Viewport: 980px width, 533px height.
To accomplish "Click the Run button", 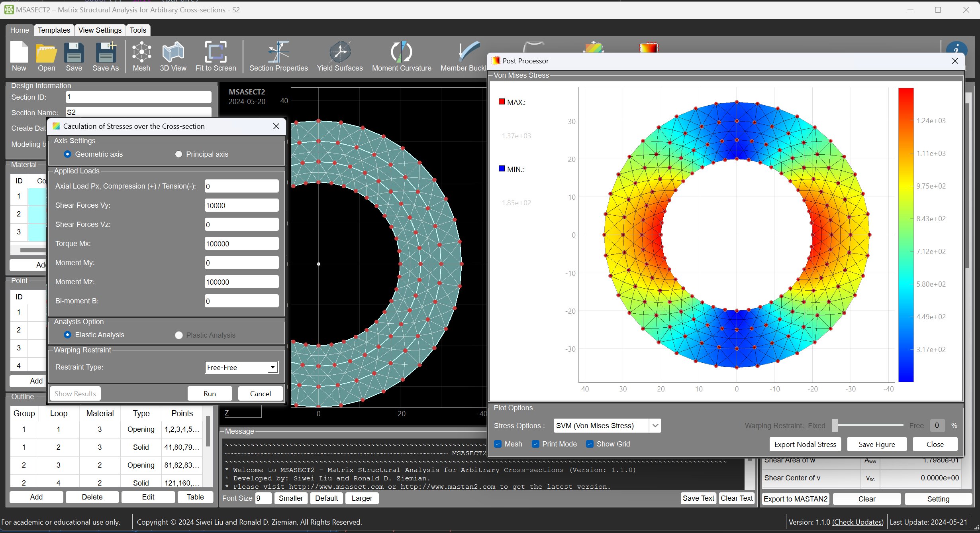I will (210, 393).
